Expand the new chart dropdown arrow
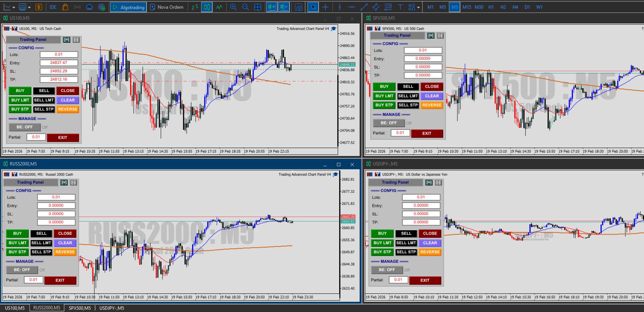 point(14,7)
